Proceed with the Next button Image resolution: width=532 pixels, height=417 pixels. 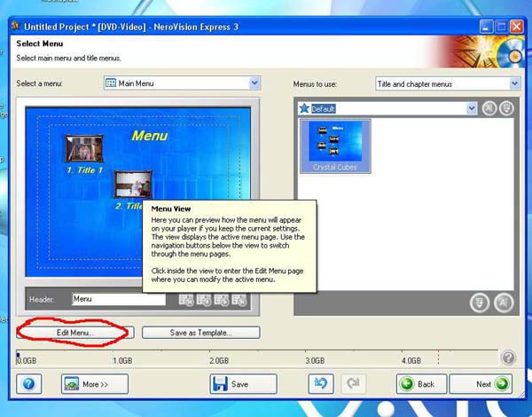coord(481,384)
